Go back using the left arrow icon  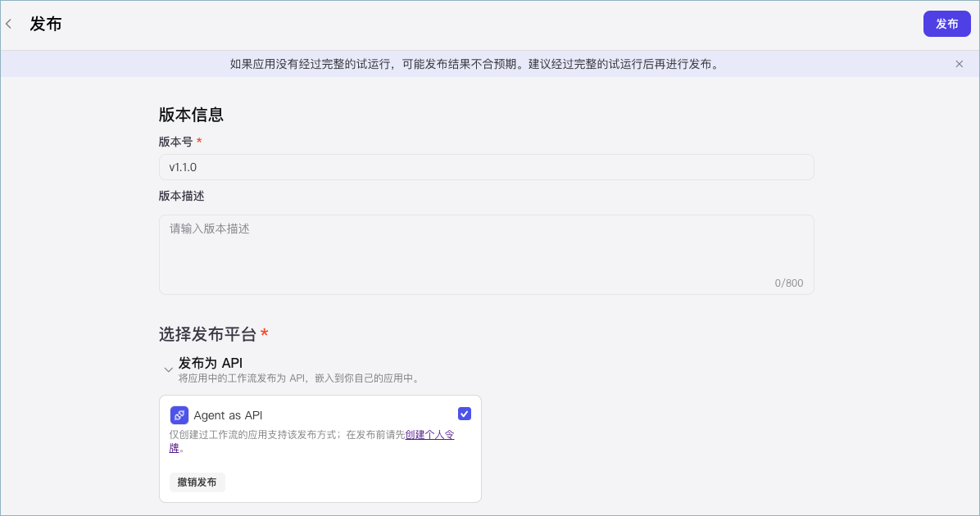(9, 25)
